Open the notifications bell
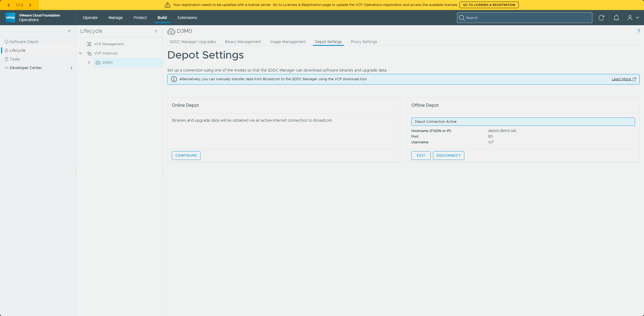Viewport: 644px width, 316px height. coord(616,18)
